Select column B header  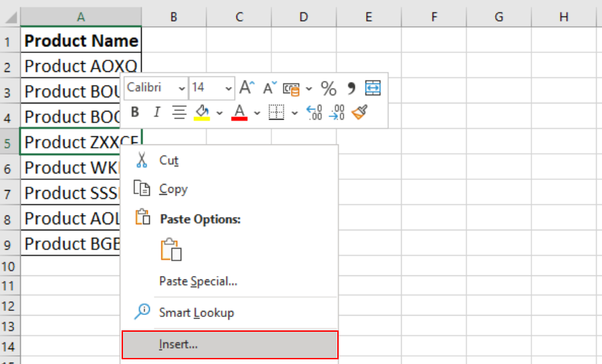coord(174,17)
